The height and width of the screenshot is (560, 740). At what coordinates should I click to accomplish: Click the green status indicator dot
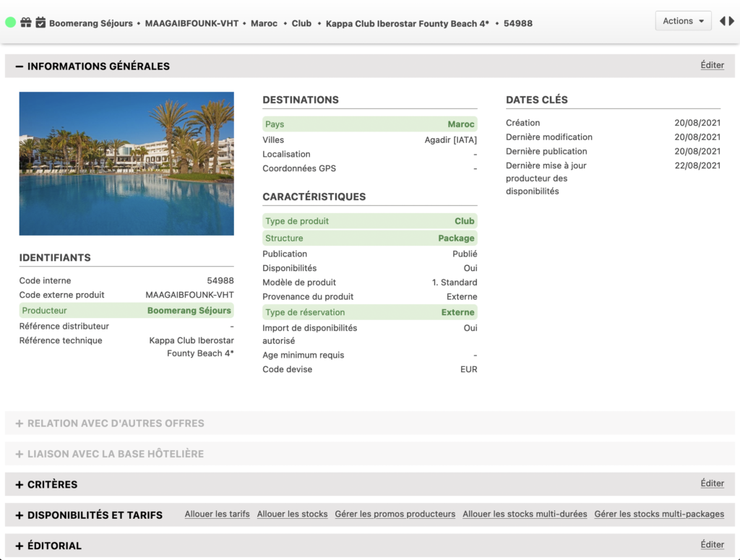pos(10,22)
